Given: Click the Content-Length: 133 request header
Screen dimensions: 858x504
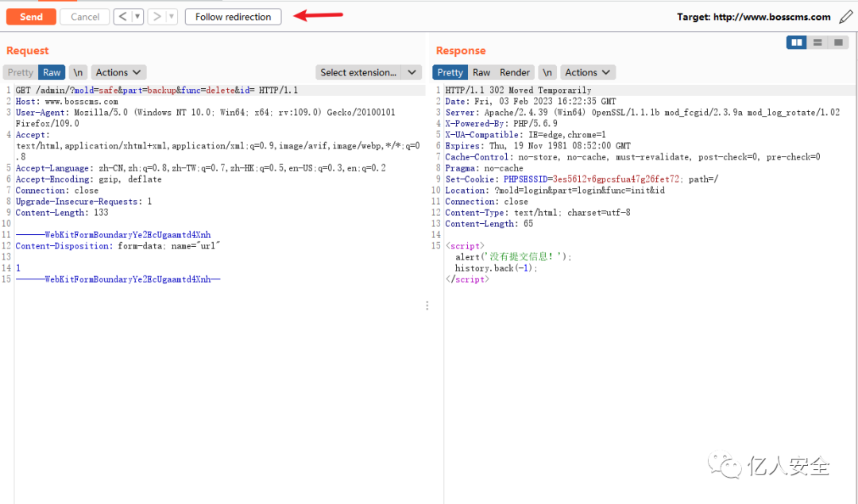Looking at the screenshot, I should (x=62, y=213).
